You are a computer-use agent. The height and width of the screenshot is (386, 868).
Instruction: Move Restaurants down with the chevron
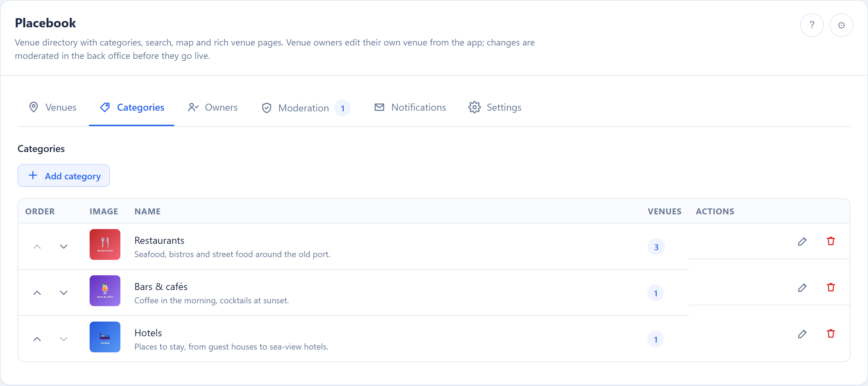pyautogui.click(x=64, y=247)
